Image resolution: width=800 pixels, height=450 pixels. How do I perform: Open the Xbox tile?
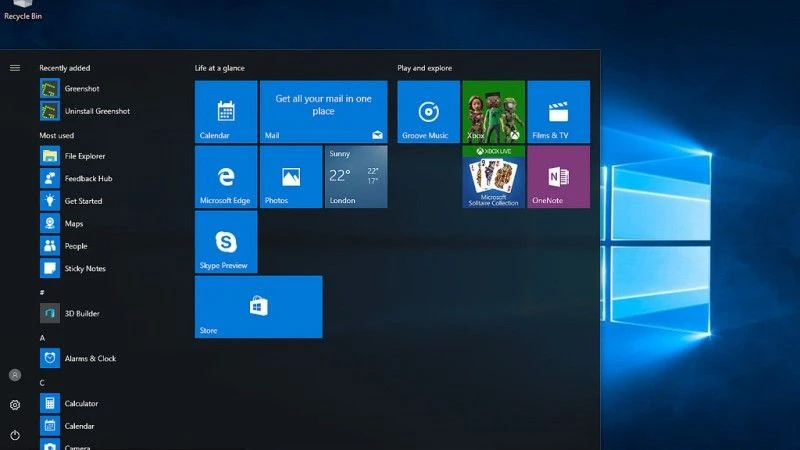(x=493, y=112)
